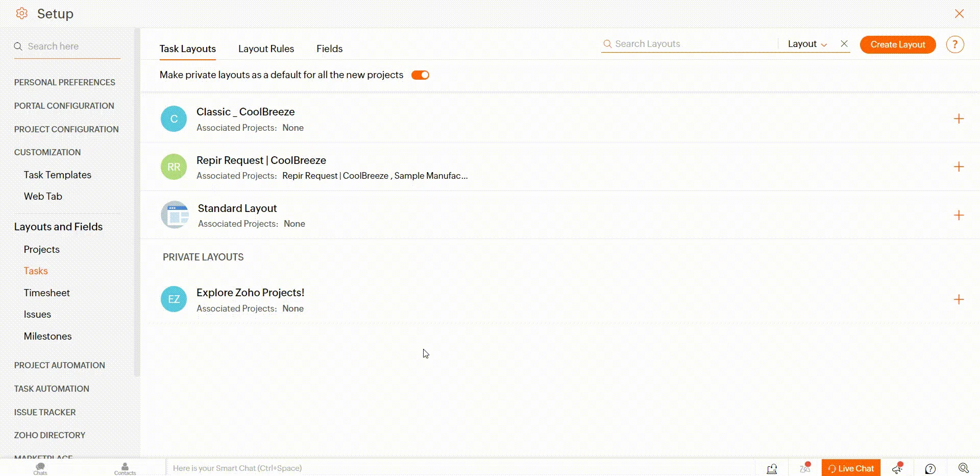Image resolution: width=980 pixels, height=476 pixels.
Task: Open Contacts in the bottom bar
Action: click(125, 468)
